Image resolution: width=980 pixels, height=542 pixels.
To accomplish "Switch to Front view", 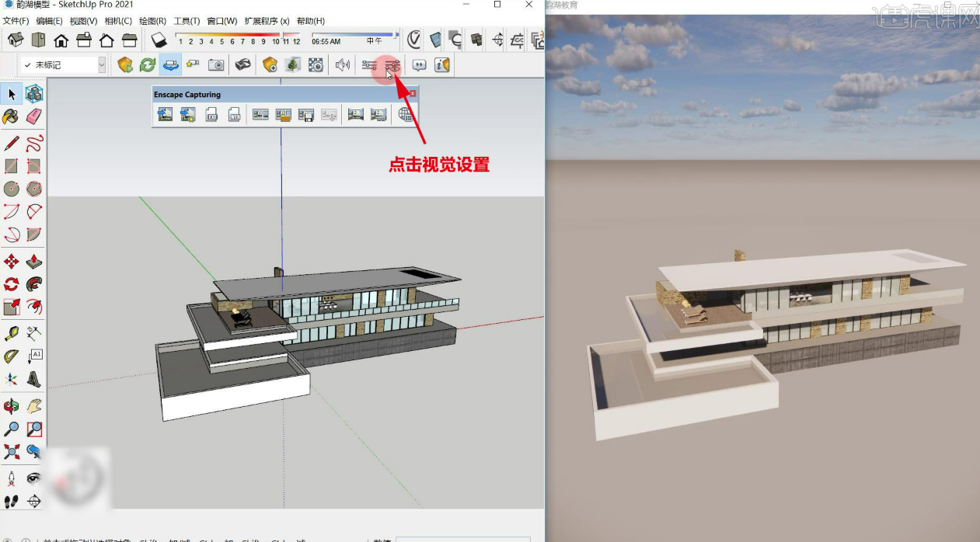I will (61, 40).
